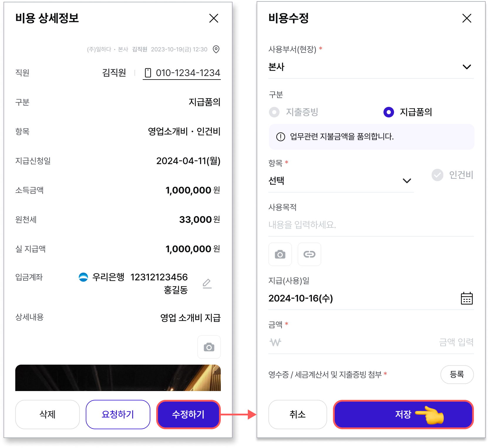Expand the 사용부서(현장) 본사 dropdown

[x=371, y=67]
